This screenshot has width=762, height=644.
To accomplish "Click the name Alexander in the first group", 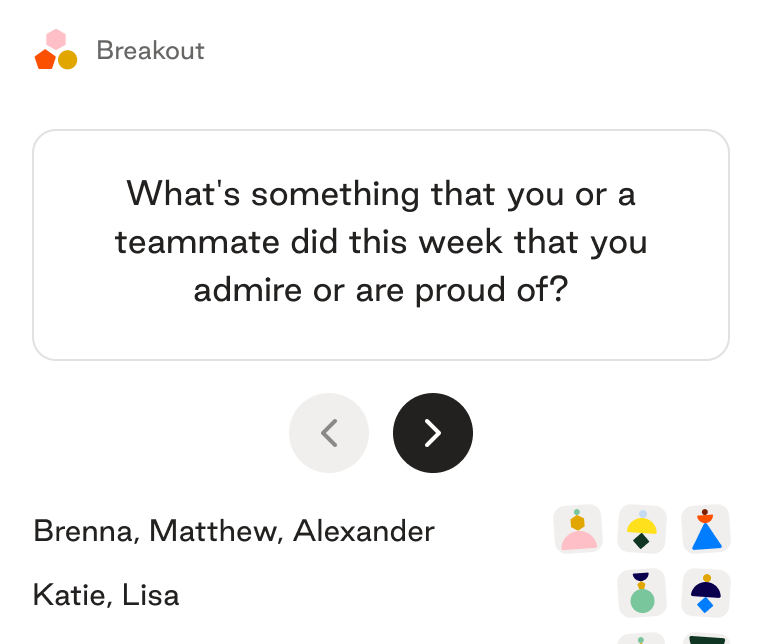I will (x=363, y=531).
